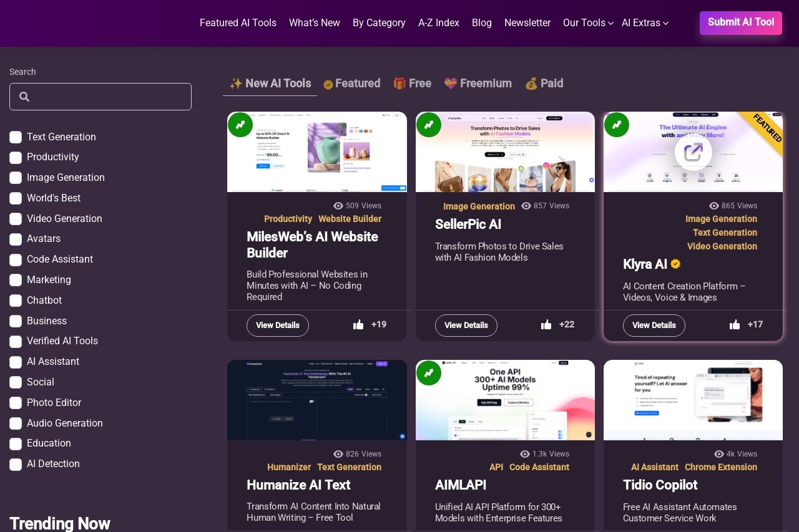Click the search magnifier icon
The image size is (799, 532).
click(x=24, y=97)
